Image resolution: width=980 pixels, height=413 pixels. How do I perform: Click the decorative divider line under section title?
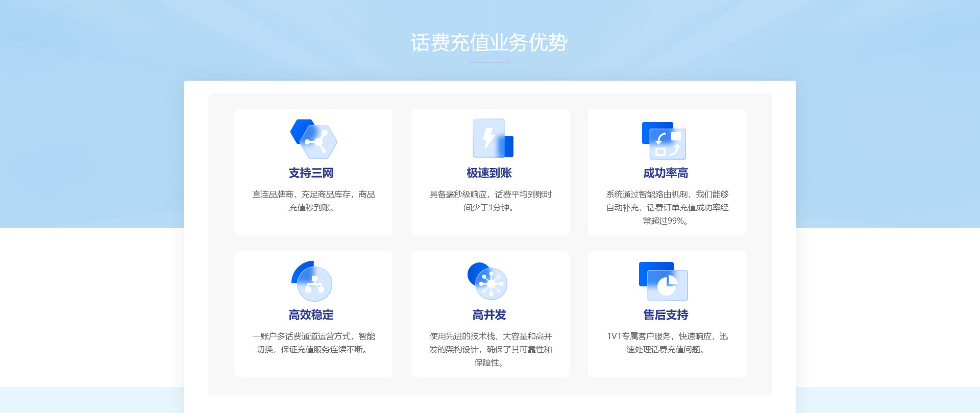489,62
